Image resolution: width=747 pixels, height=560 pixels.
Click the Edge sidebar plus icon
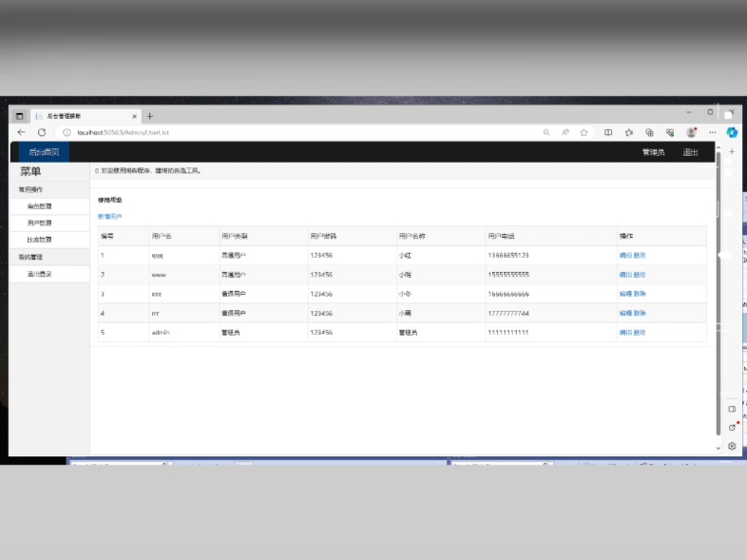click(x=732, y=151)
